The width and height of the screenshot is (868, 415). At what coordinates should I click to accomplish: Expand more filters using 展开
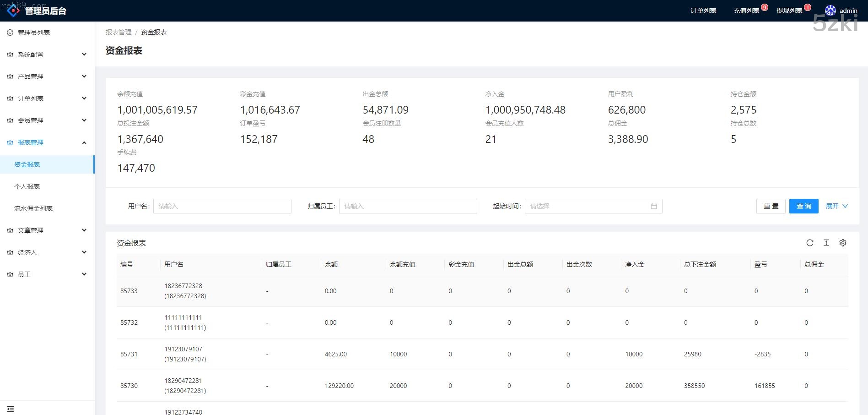coord(836,206)
